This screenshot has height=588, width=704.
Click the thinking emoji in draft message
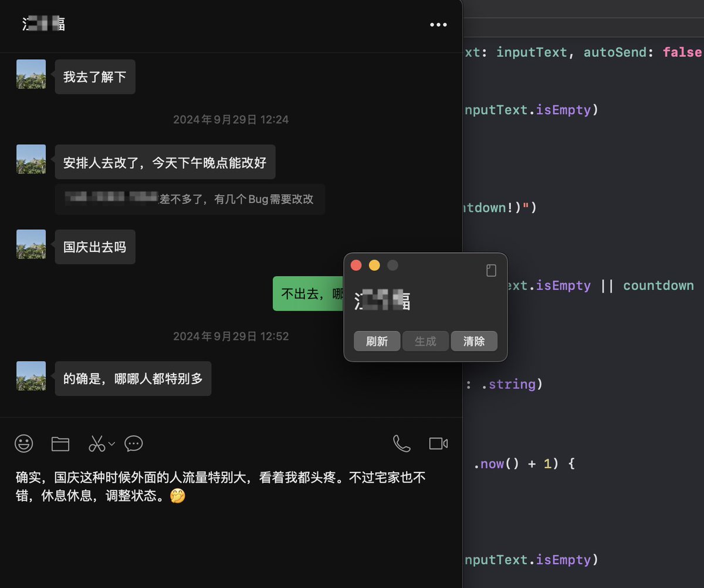coord(178,496)
